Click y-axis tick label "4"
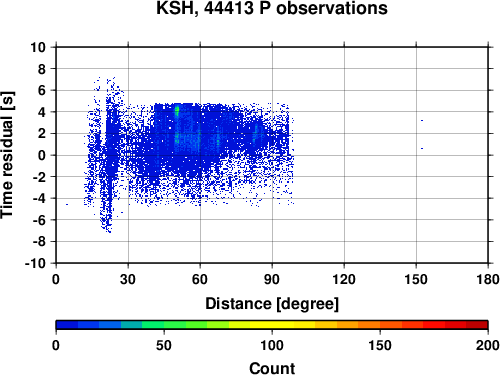500x375 pixels. tap(42, 112)
